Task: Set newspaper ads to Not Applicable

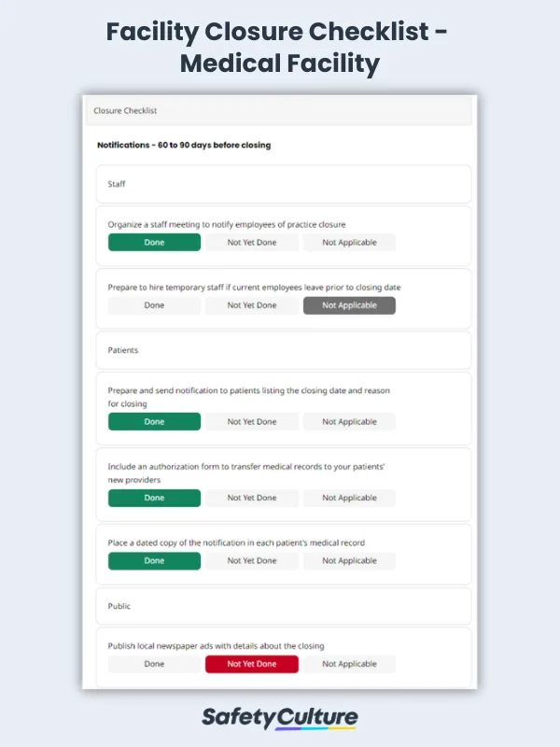Action: (x=349, y=664)
